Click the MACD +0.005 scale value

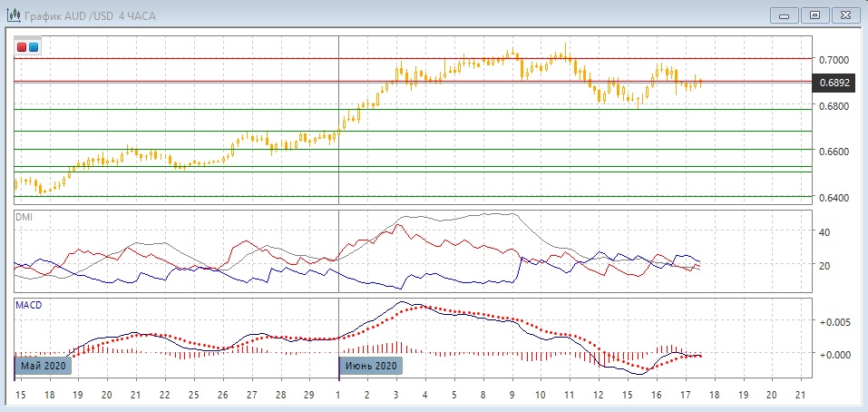tap(834, 322)
